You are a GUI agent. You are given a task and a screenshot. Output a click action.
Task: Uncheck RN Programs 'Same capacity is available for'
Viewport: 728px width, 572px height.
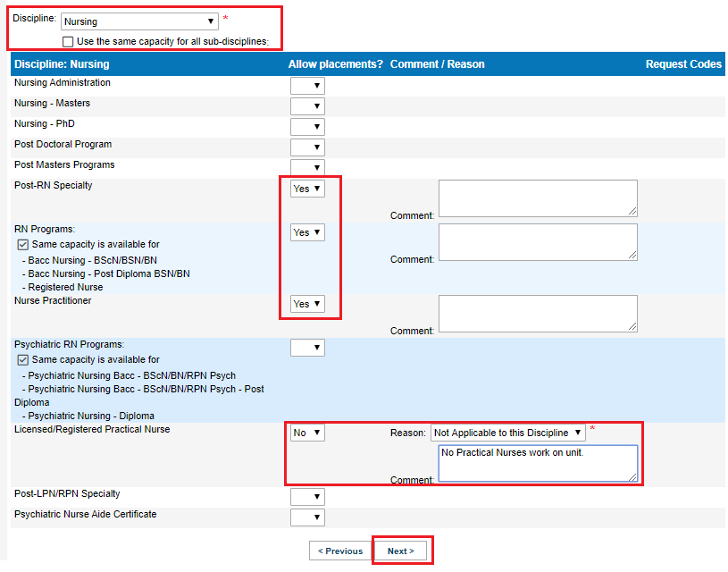(x=22, y=244)
